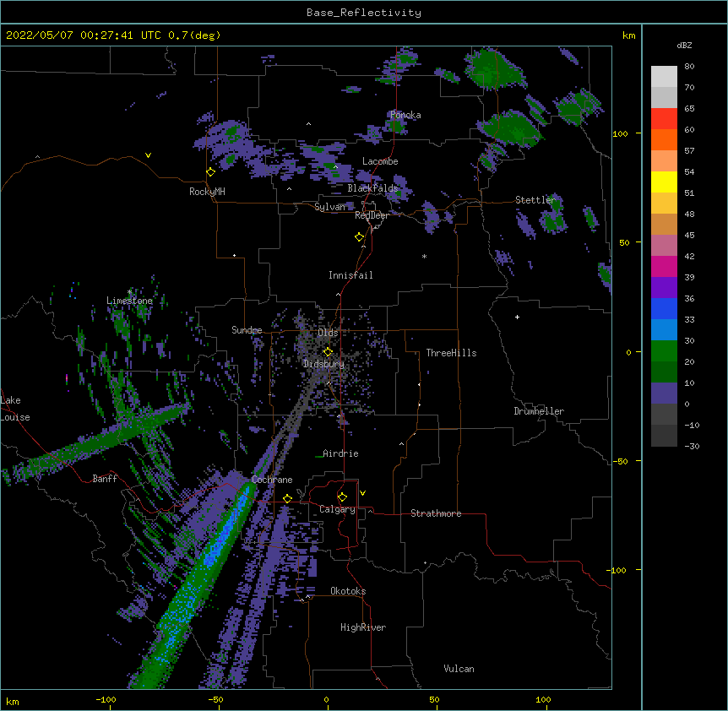The image size is (728, 711).
Task: Click the Sundre label
Action: 247,330
